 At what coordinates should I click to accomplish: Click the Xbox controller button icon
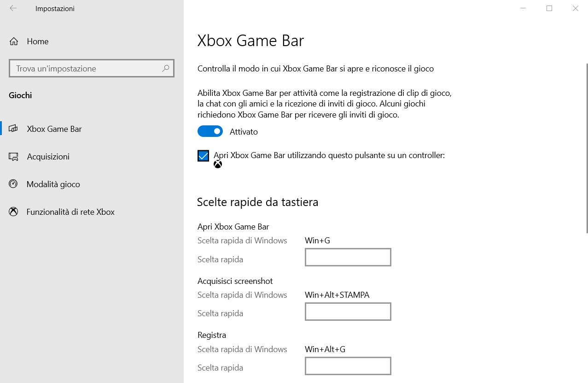[x=218, y=164]
